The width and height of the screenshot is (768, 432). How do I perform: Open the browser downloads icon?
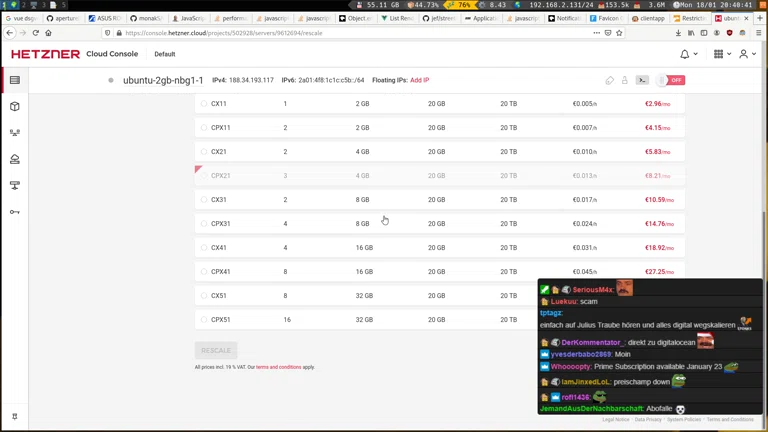(x=678, y=33)
